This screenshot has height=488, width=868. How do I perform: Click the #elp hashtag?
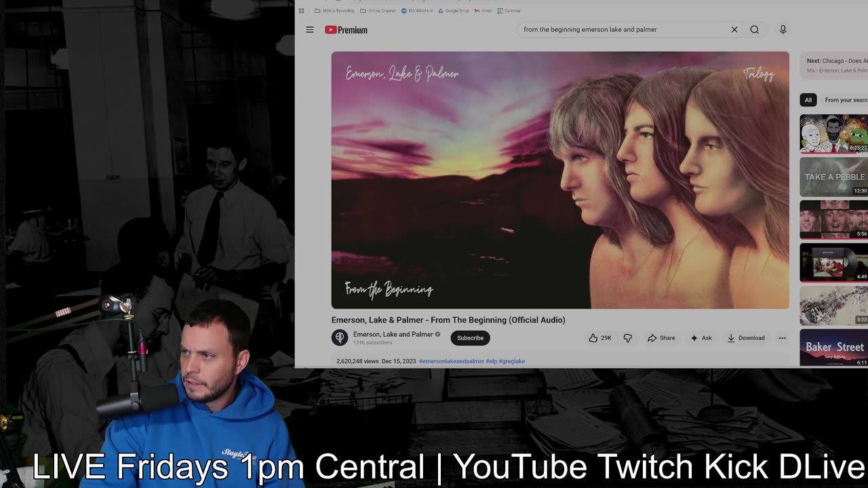491,361
